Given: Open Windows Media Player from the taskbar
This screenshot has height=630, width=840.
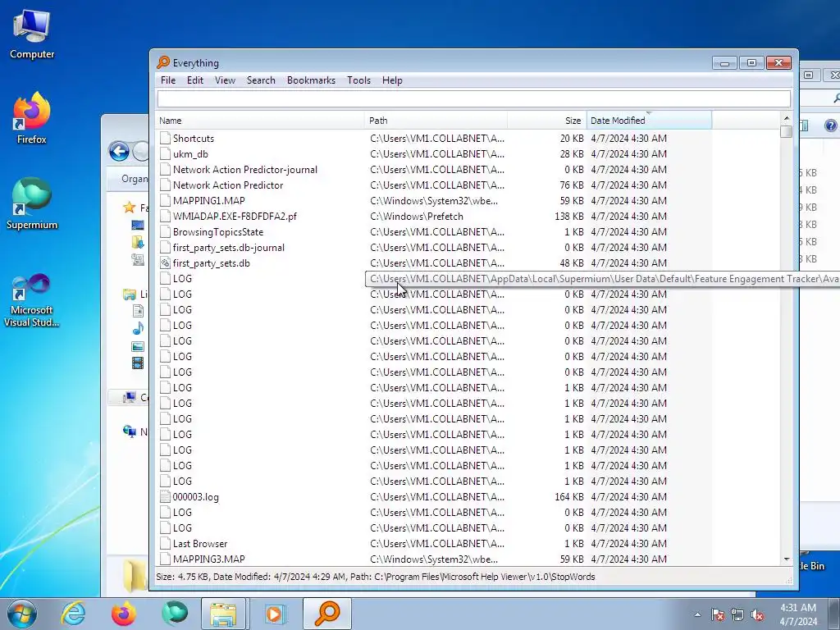Looking at the screenshot, I should tap(274, 614).
